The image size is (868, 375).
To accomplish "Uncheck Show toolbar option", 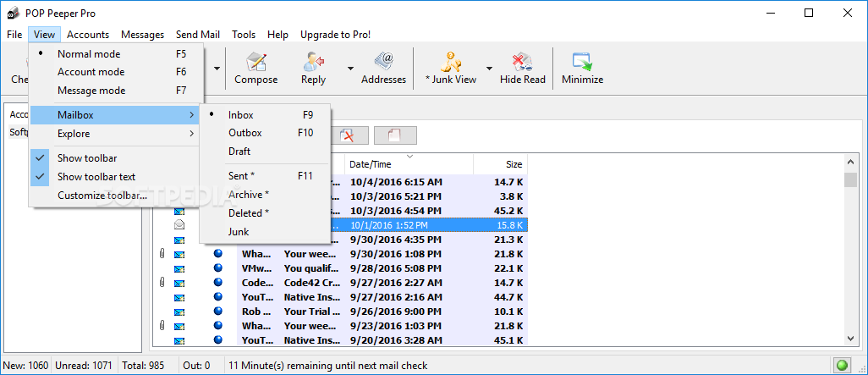I will pos(117,157).
